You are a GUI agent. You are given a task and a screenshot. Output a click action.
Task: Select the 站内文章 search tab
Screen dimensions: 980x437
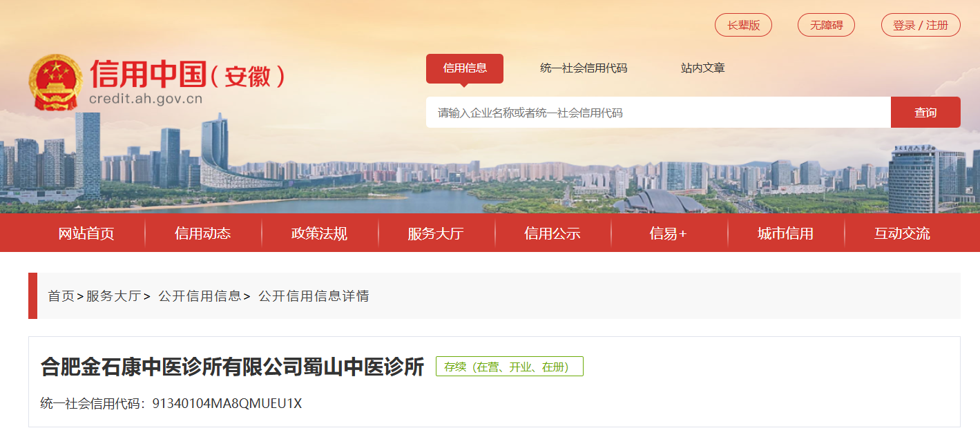tap(702, 68)
